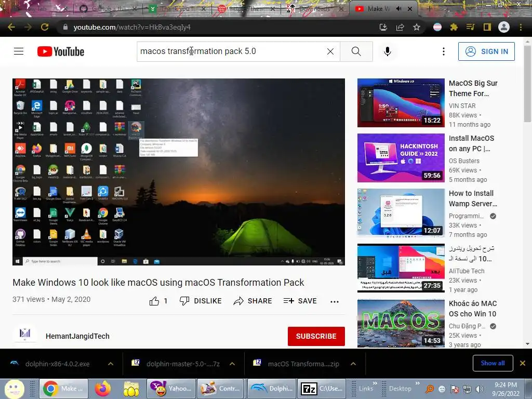The width and height of the screenshot is (532, 399).
Task: Click the Windows Start orb
Action: click(15, 389)
